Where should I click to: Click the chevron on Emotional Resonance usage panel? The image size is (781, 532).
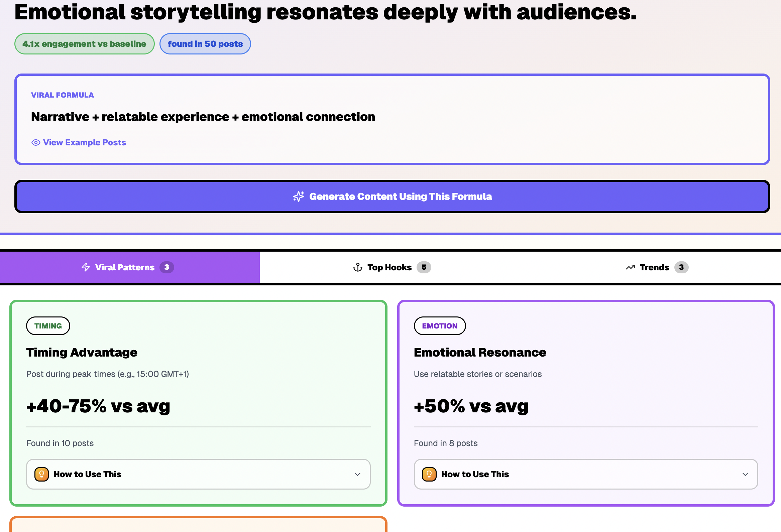(745, 474)
